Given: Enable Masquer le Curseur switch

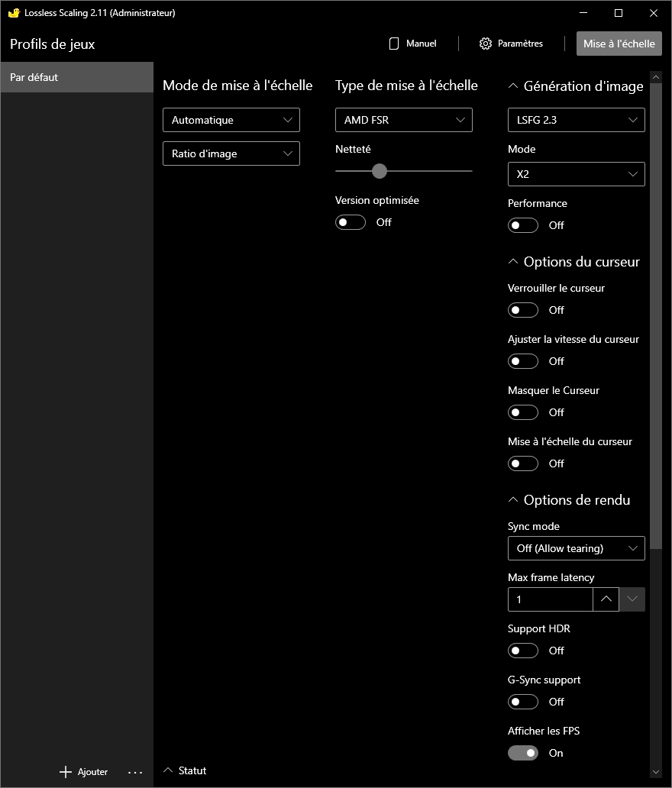Looking at the screenshot, I should click(523, 412).
